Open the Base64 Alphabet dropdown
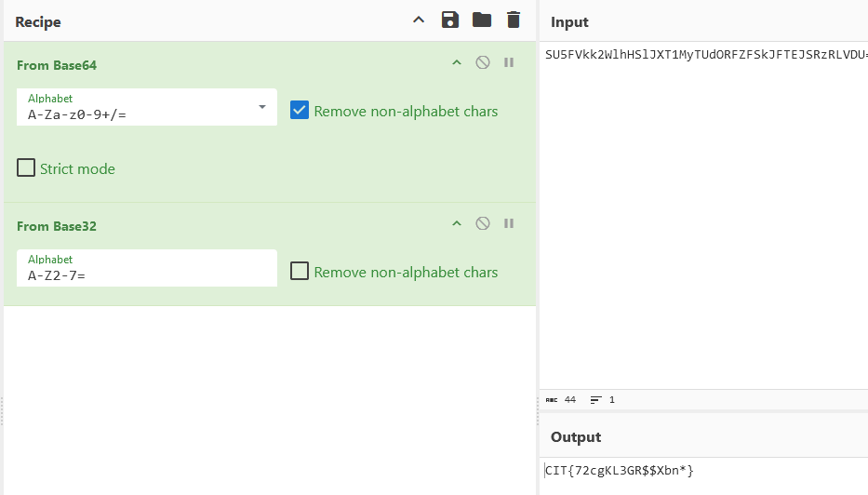The height and width of the screenshot is (495, 868). [x=261, y=108]
